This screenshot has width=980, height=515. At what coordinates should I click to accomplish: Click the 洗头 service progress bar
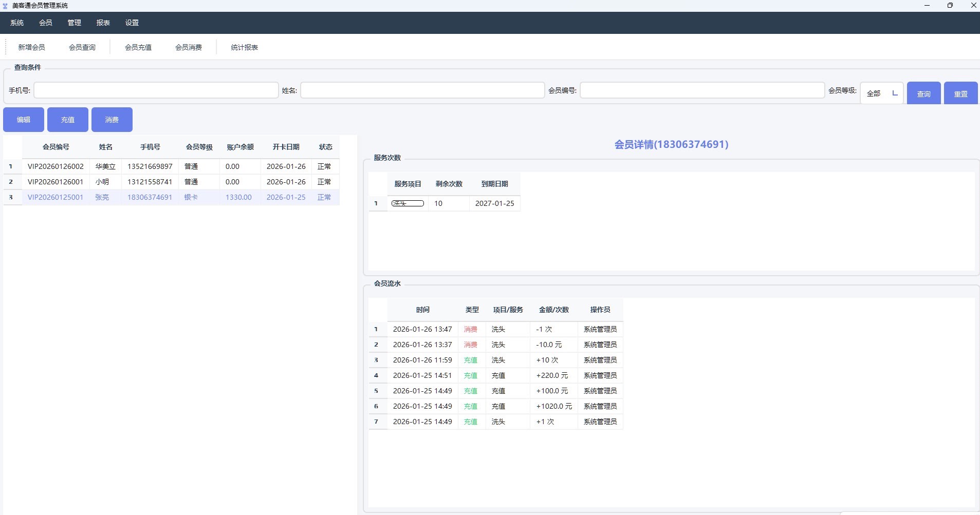tap(408, 203)
